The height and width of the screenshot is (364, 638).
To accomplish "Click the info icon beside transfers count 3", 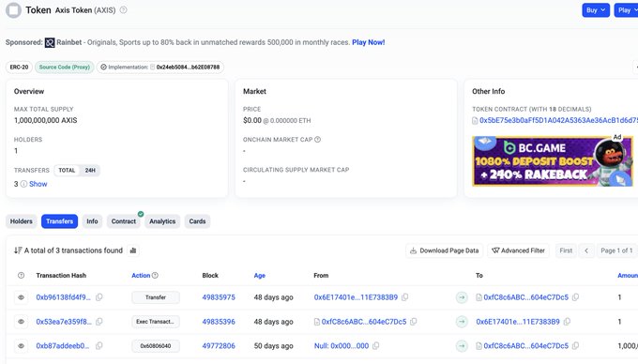I will [x=23, y=184].
